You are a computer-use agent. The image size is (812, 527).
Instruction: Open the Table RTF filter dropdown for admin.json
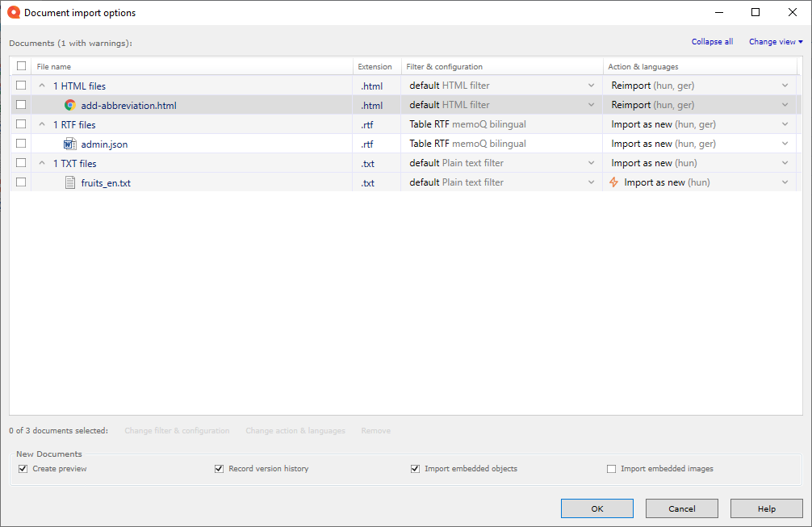click(x=592, y=144)
